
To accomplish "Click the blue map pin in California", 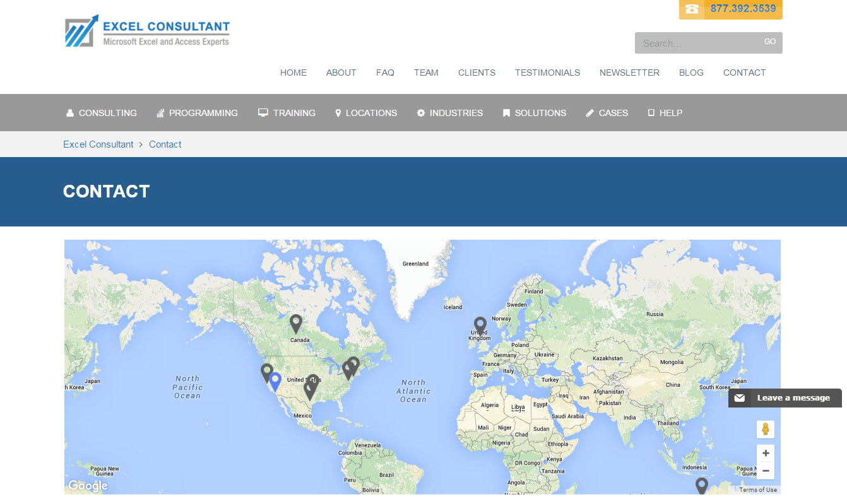I will click(x=275, y=380).
